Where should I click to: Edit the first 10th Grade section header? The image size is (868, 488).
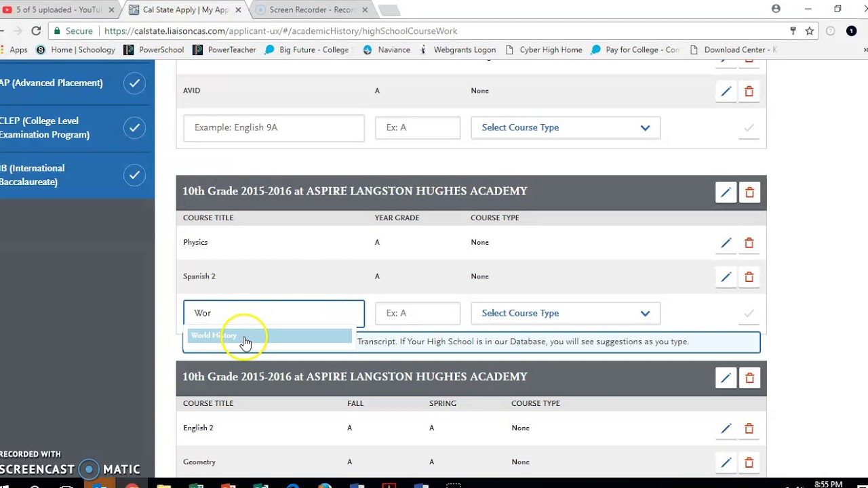click(726, 192)
